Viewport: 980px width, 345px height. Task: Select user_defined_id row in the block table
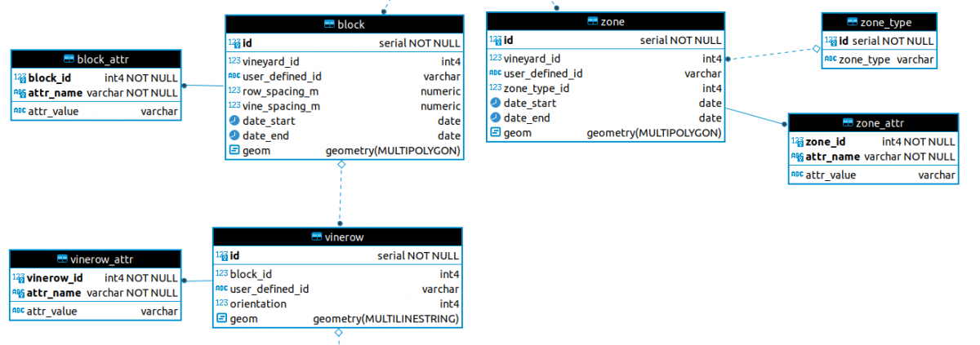(x=344, y=76)
